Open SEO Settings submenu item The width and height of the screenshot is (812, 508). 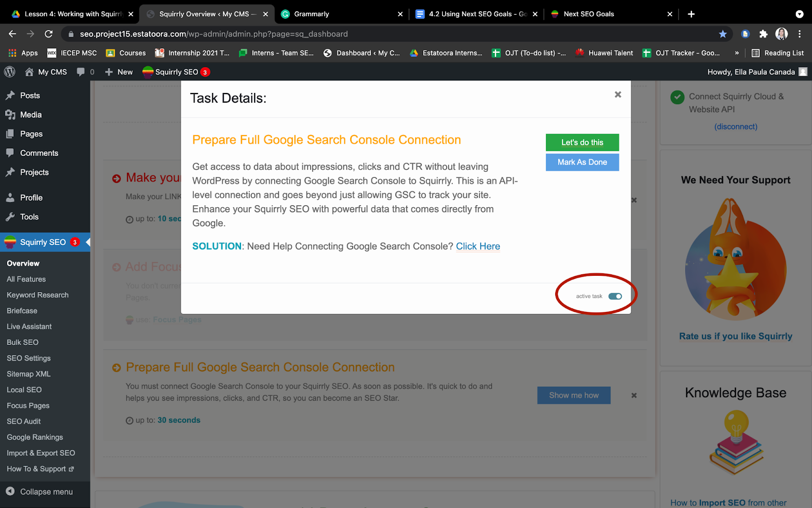(x=28, y=358)
